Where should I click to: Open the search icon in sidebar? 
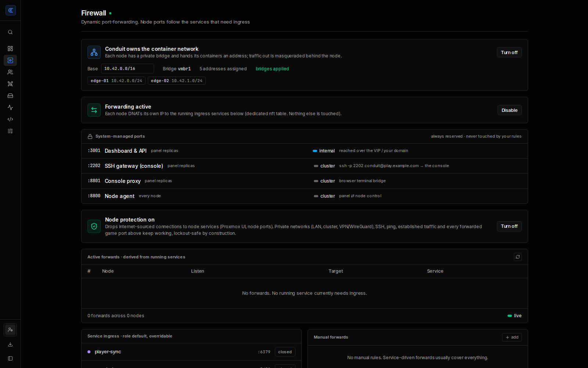click(x=10, y=32)
